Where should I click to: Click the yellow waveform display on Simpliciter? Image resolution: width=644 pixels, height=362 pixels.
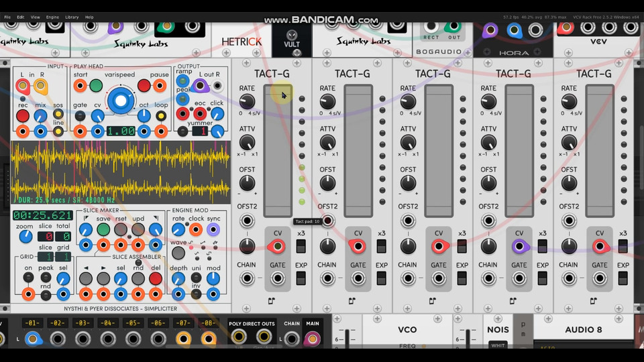pyautogui.click(x=120, y=172)
